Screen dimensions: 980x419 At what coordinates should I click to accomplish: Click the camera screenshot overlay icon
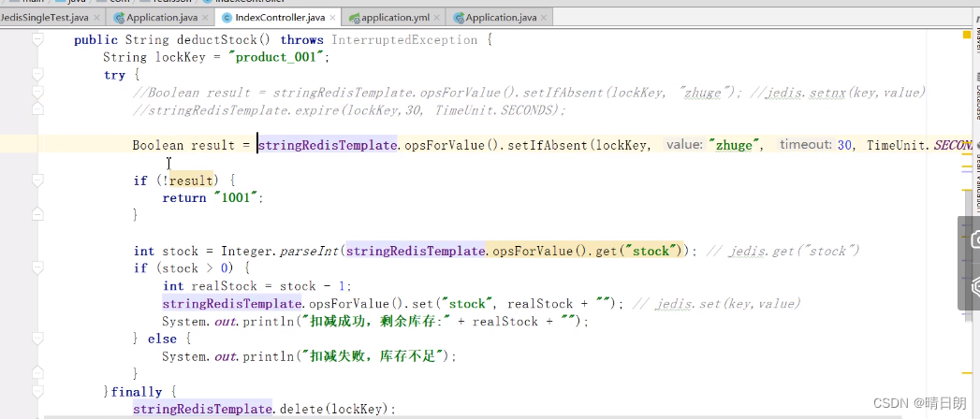point(973,238)
